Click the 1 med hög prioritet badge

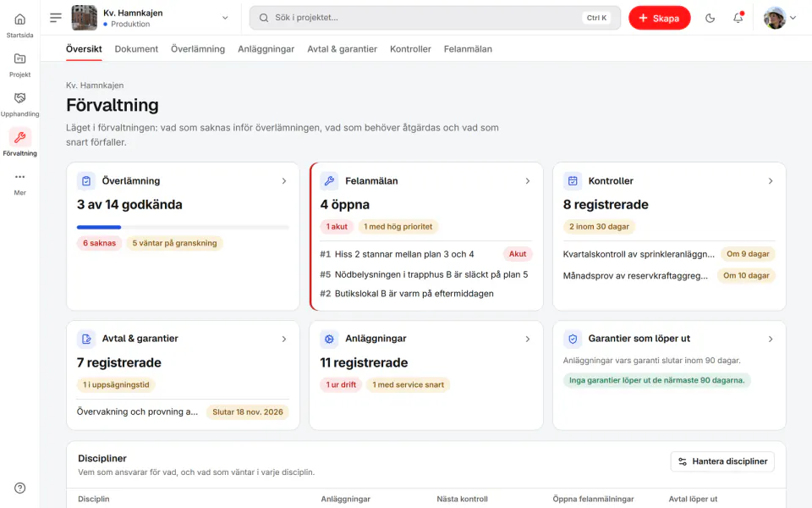pyautogui.click(x=398, y=227)
